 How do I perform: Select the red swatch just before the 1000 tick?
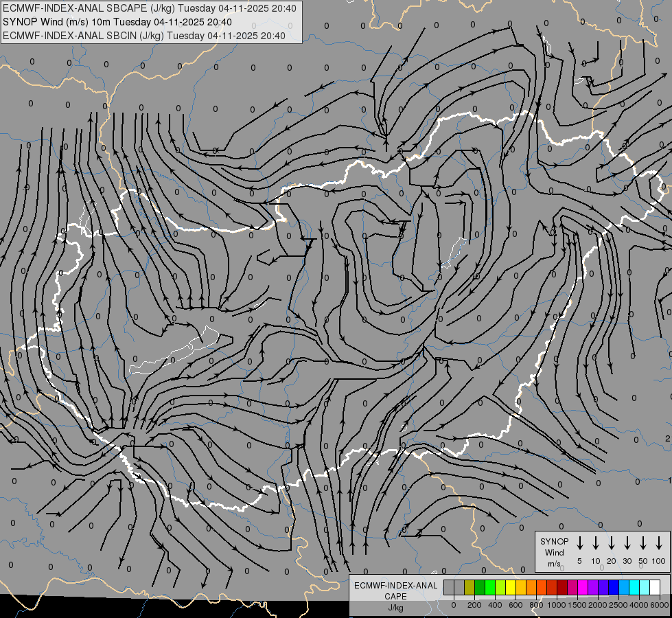click(552, 587)
